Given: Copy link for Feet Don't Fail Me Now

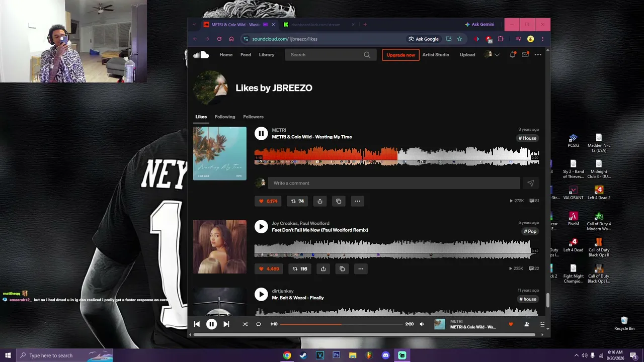Looking at the screenshot, I should click(x=342, y=269).
